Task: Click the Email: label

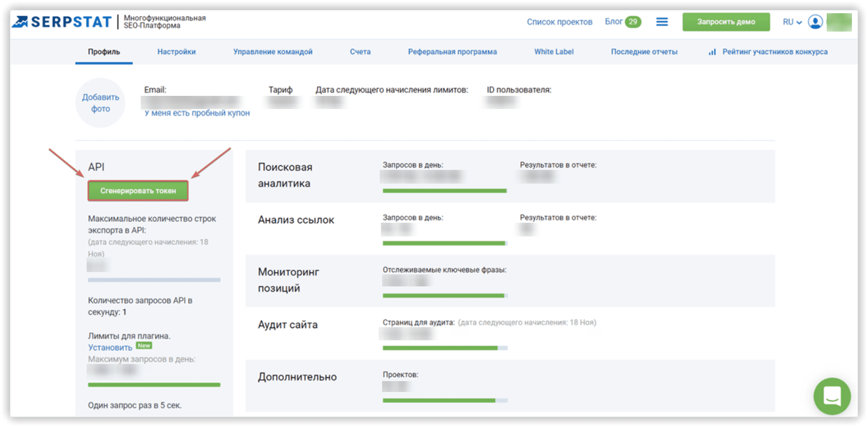Action: click(x=155, y=90)
